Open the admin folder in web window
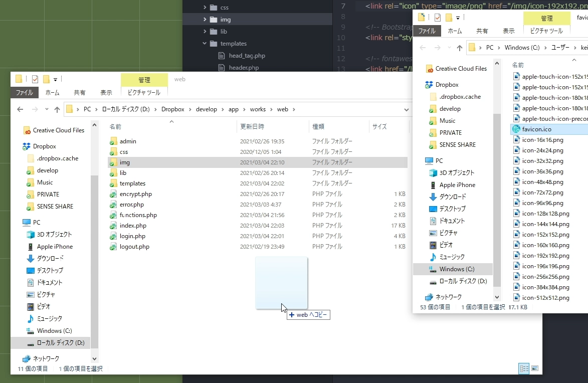Image resolution: width=588 pixels, height=383 pixels. tap(127, 141)
